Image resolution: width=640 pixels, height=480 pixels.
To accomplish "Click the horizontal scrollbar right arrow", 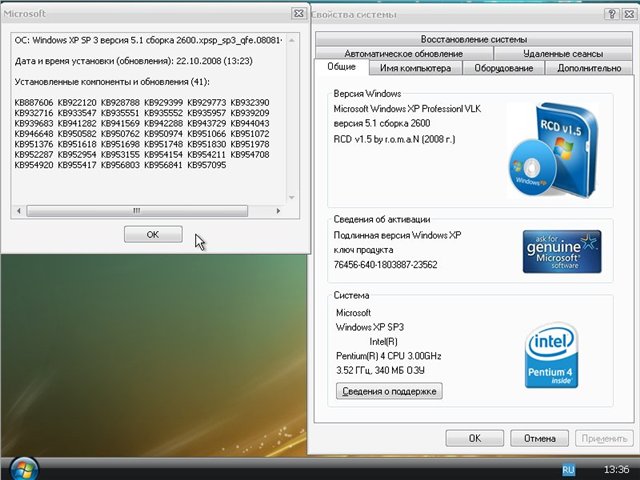I will point(278,211).
